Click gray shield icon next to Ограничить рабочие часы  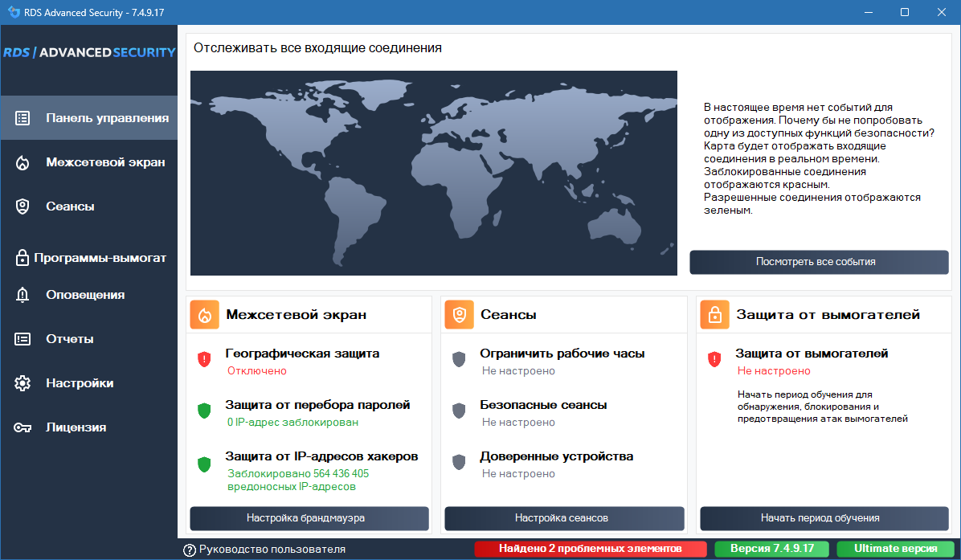459,359
